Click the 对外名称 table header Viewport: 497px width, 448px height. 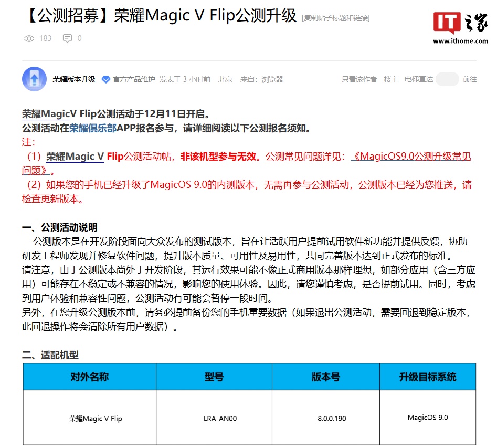coord(89,377)
